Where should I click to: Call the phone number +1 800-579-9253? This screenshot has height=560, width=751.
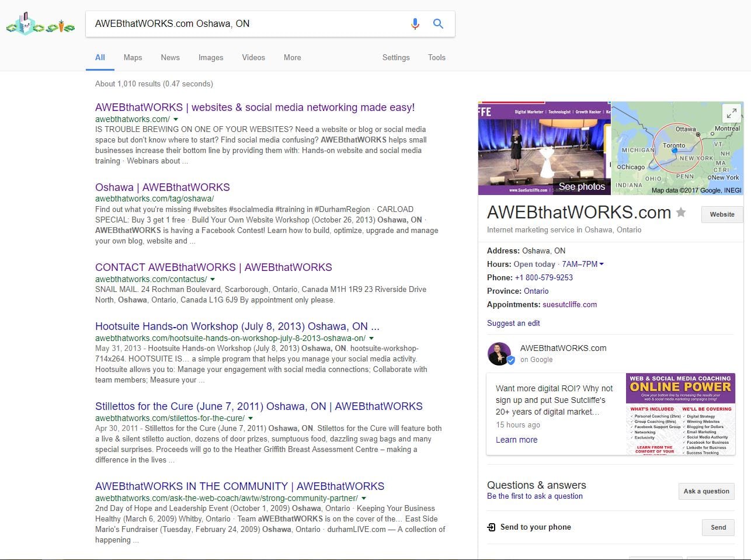pyautogui.click(x=544, y=277)
